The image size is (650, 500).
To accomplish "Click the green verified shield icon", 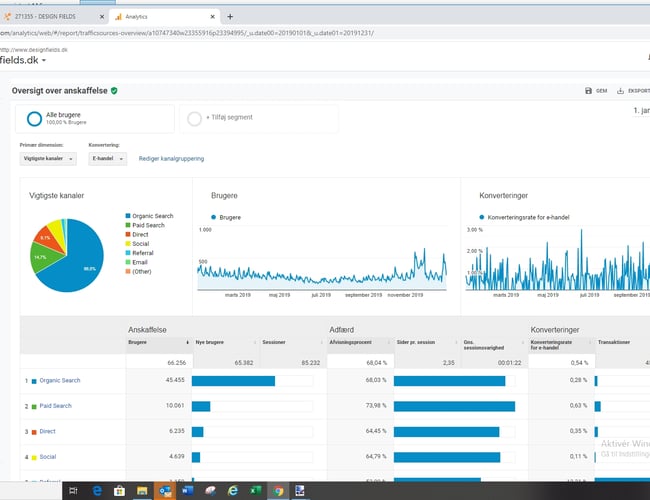I will tap(115, 90).
